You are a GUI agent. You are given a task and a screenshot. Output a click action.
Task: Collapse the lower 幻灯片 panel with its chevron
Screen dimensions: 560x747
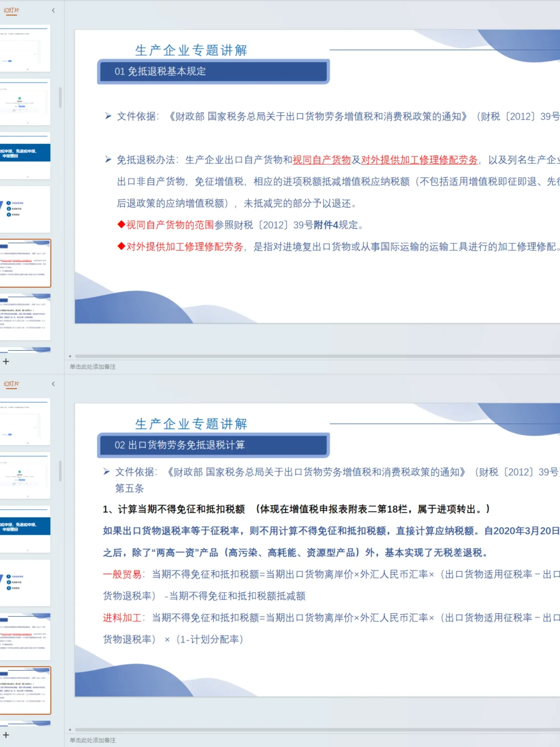53,384
